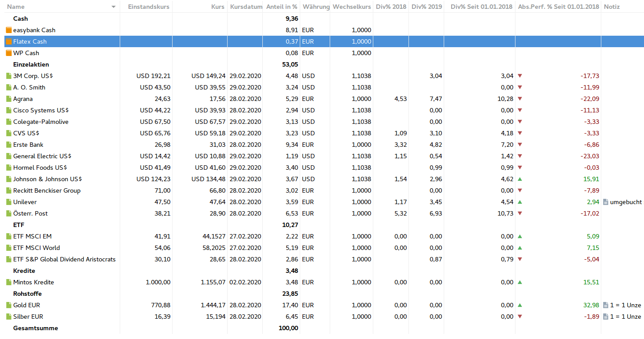This screenshot has height=339, width=644.
Task: Open the dropdown arrow in the Name header
Action: click(114, 7)
